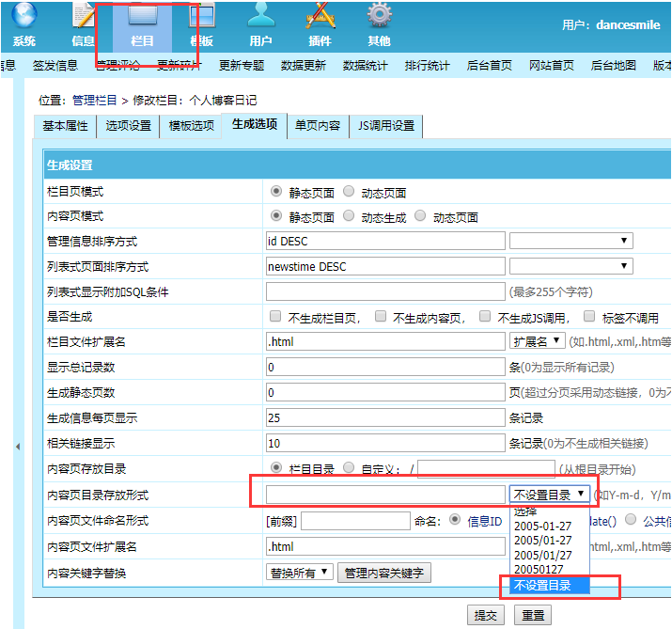Viewport: 672px width, 629px height.
Task: Open the 模板 icon section
Action: click(x=201, y=17)
